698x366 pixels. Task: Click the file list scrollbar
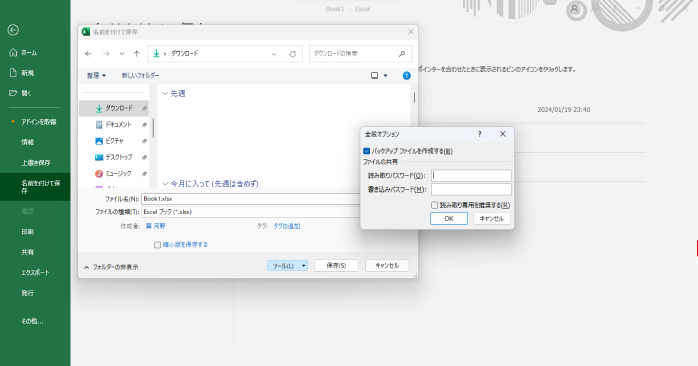414,97
